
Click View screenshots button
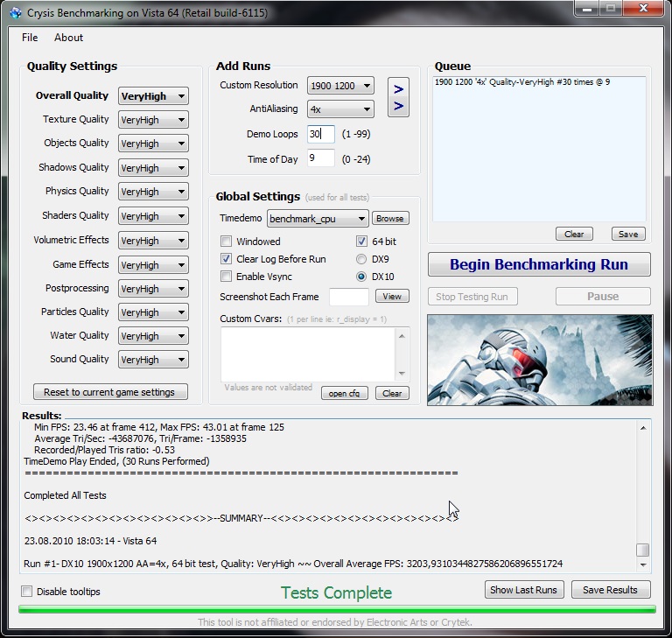[392, 297]
